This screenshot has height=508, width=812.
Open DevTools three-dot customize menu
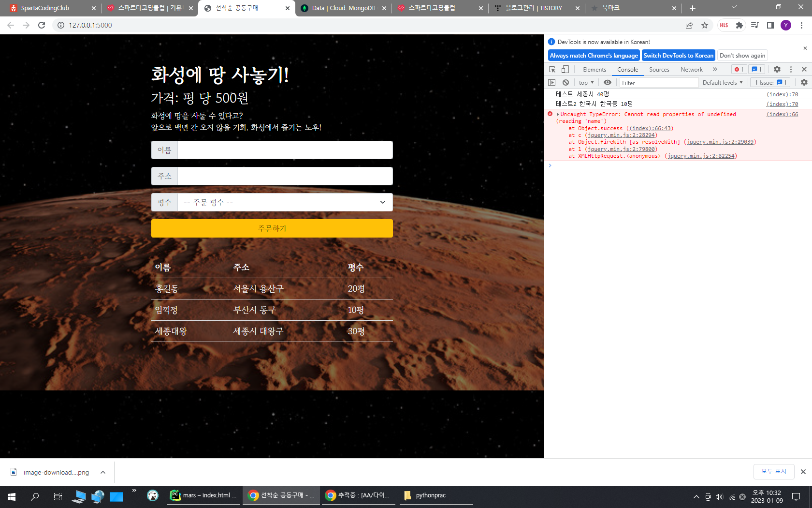tap(791, 69)
